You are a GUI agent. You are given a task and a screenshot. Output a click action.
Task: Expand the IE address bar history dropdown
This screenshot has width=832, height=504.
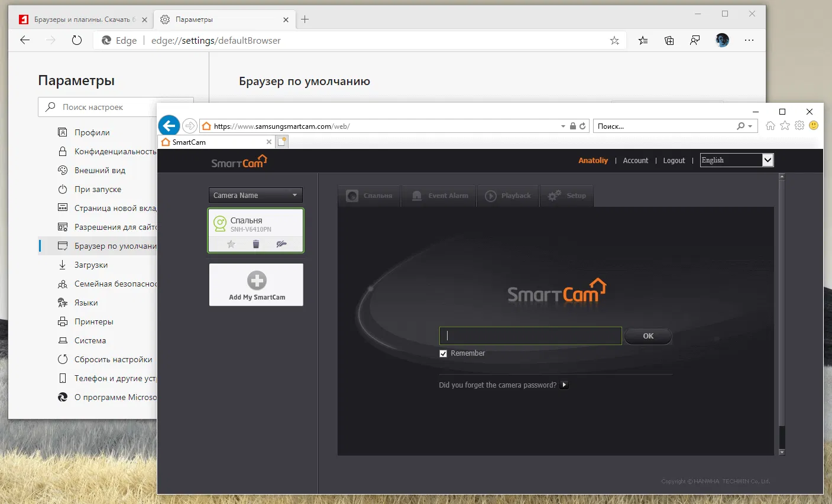pos(563,126)
